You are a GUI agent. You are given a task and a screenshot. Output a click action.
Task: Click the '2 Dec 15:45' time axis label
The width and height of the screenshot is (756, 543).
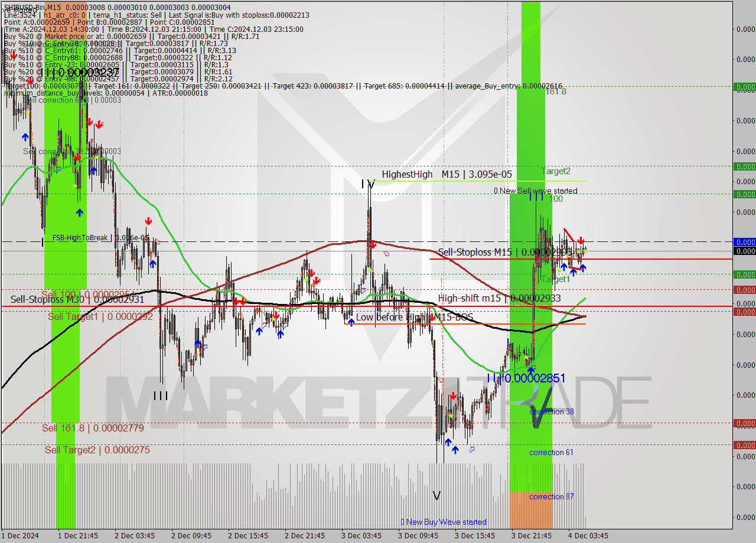coord(248,535)
